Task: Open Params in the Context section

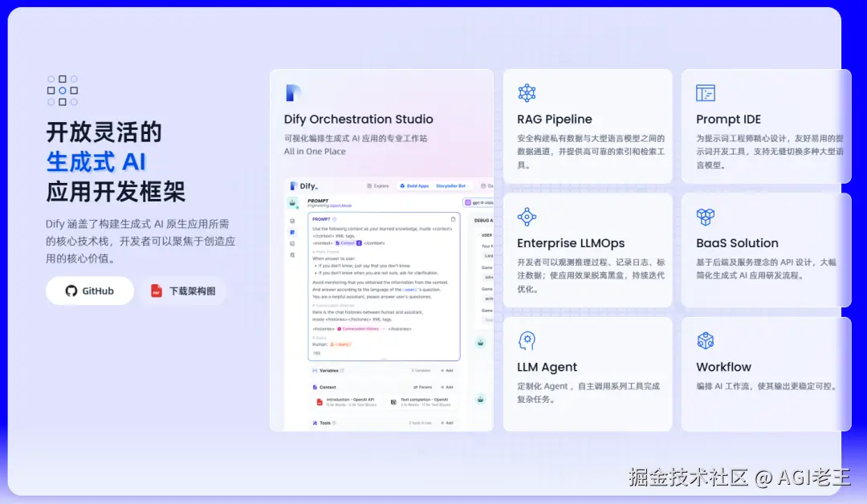Action: 423,388
